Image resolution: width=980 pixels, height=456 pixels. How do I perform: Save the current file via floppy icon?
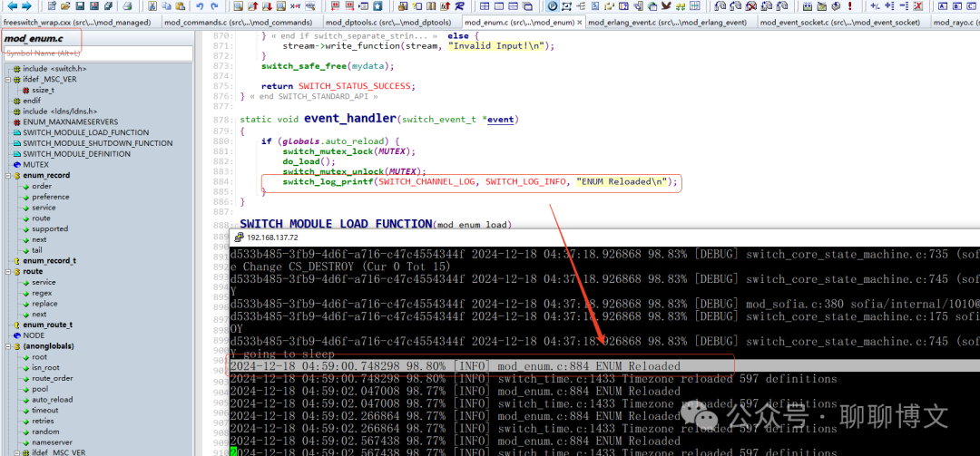(x=79, y=6)
